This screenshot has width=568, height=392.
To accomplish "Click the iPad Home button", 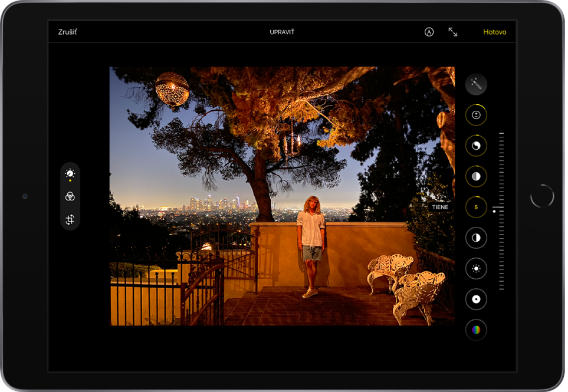I will (x=542, y=196).
